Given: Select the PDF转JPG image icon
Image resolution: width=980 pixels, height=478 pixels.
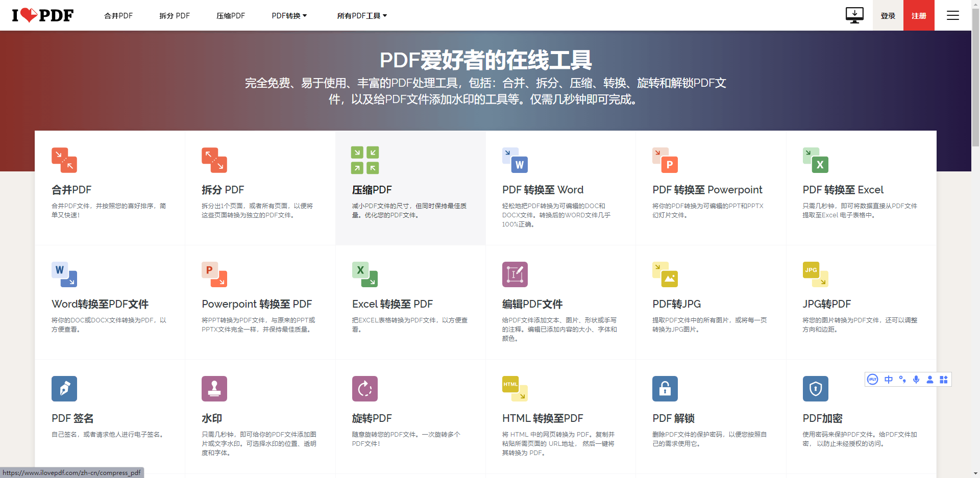Looking at the screenshot, I should [x=665, y=274].
